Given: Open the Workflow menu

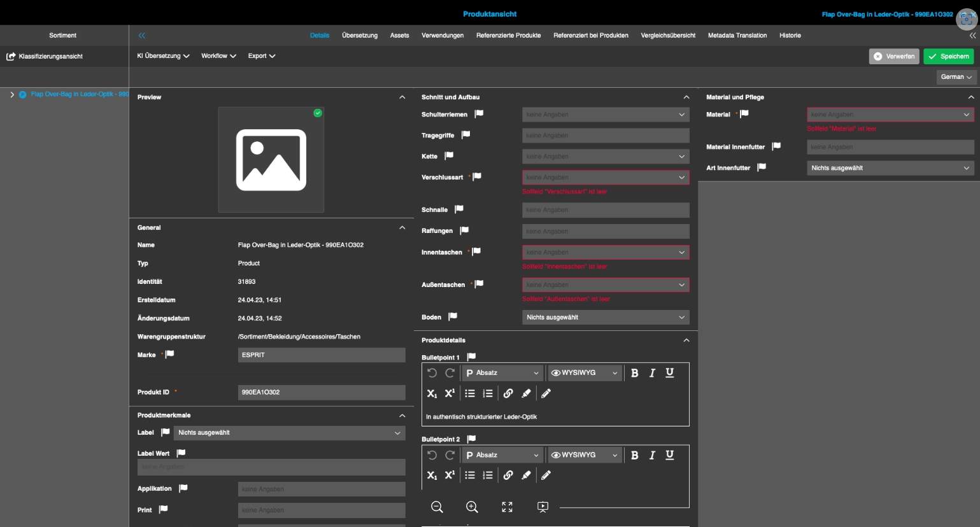Looking at the screenshot, I should [218, 56].
